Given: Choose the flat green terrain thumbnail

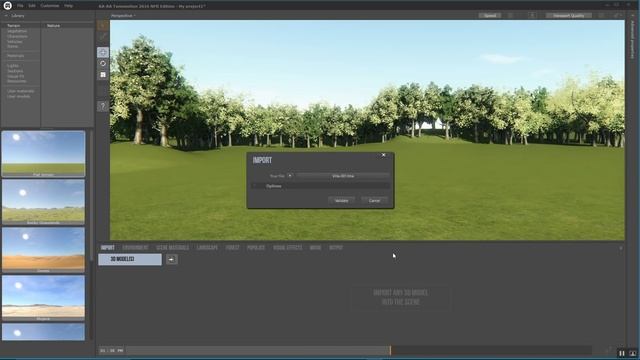Looking at the screenshot, I should coord(43,154).
